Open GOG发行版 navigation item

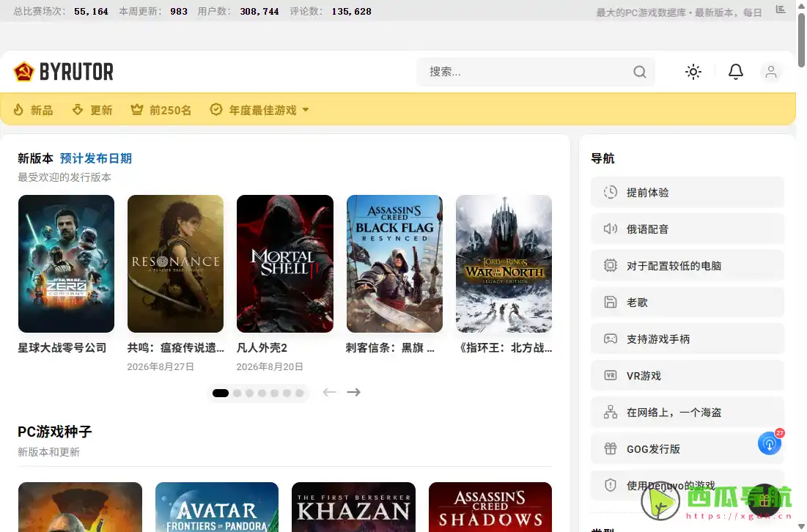click(687, 448)
